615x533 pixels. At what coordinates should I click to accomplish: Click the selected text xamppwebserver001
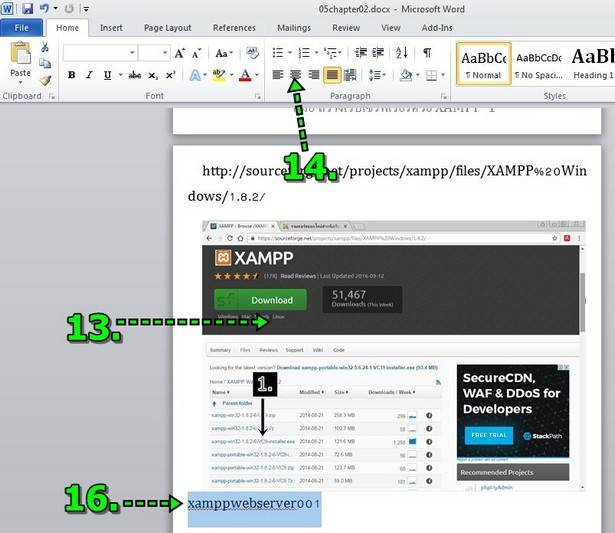[x=254, y=504]
